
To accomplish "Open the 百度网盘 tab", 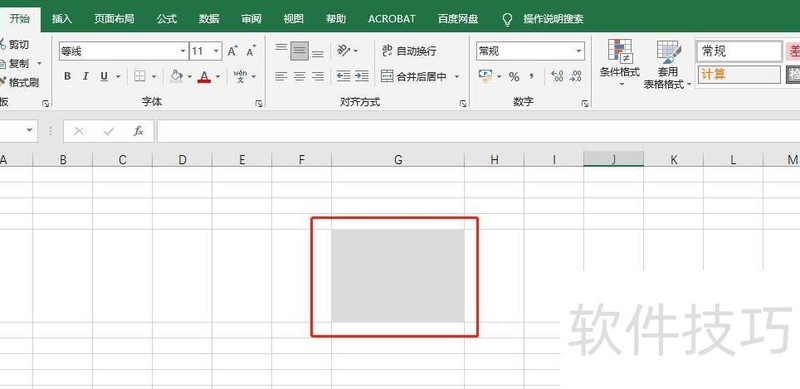I will [x=458, y=19].
